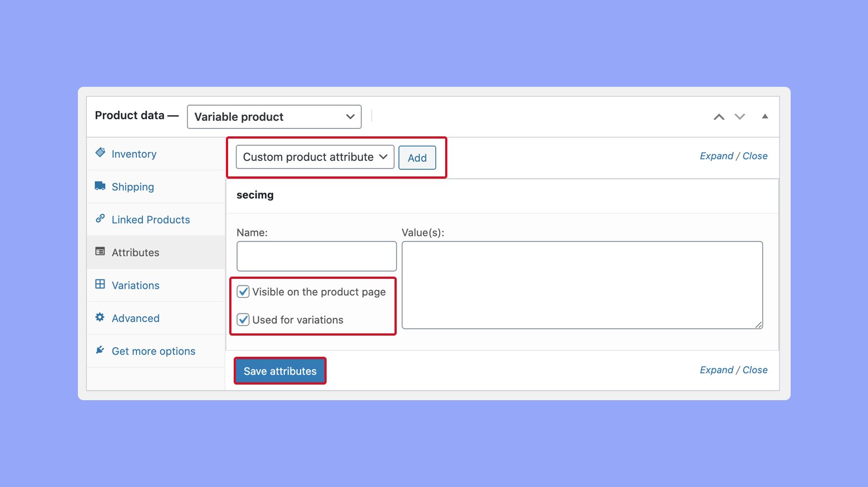Click the Linked Products chain icon
Viewport: 868px width, 487px height.
tap(100, 218)
